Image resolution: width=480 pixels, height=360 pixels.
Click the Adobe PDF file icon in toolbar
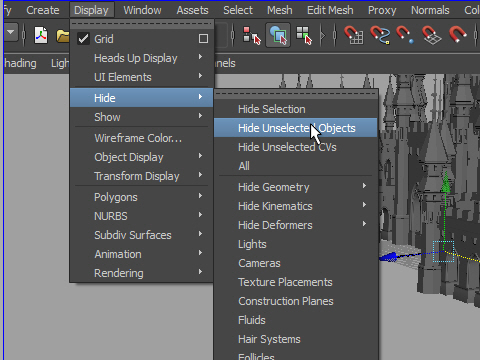coord(41,35)
